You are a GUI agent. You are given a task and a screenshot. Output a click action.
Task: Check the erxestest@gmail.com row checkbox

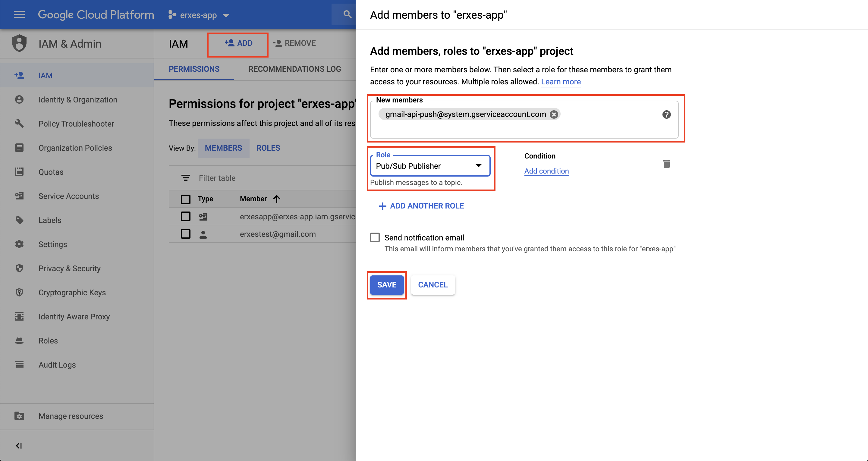185,234
